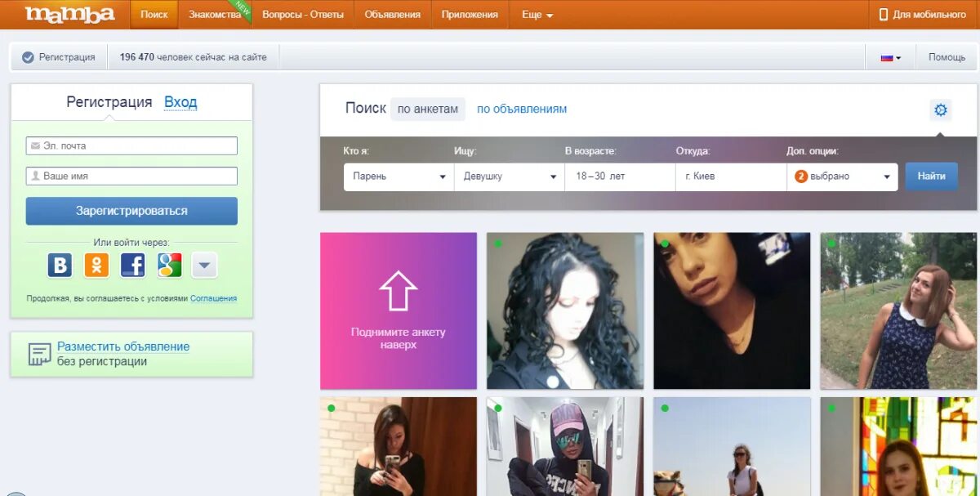Open the '2 выбрано' extra options dropdown
Screen dimensions: 980x496
tap(842, 177)
